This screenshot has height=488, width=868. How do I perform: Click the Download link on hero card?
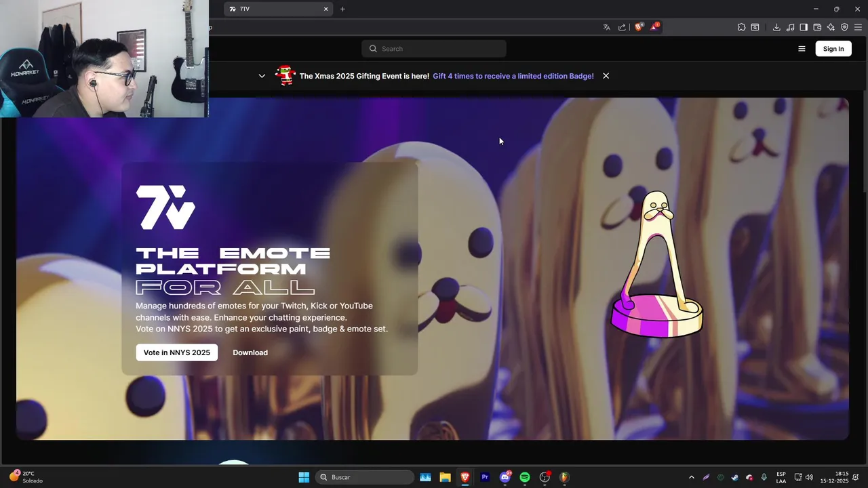(x=250, y=352)
